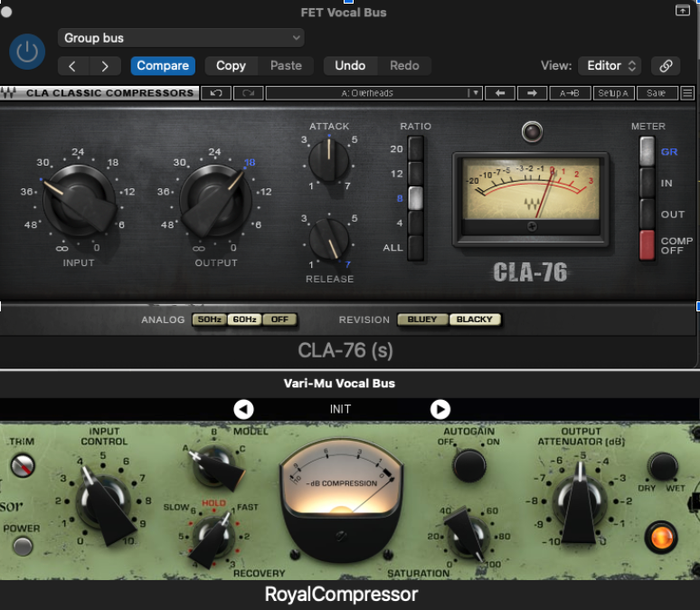This screenshot has width=700, height=610.
Task: Click the Waves next preset right arrow
Action: (532, 93)
